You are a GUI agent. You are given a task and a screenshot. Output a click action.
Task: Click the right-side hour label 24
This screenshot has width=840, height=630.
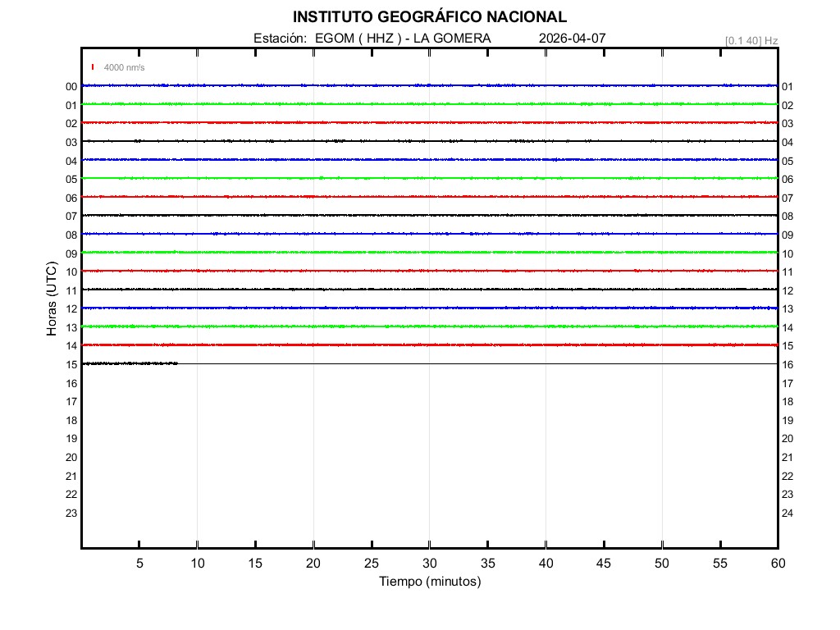coord(787,514)
